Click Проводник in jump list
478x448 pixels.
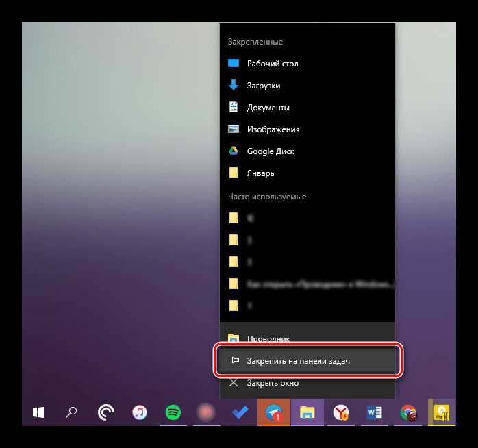coord(307,338)
